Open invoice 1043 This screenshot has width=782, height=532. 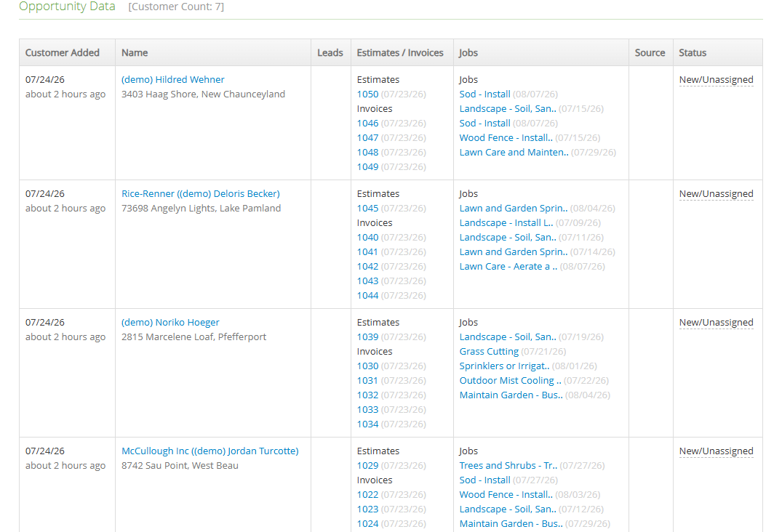point(367,281)
